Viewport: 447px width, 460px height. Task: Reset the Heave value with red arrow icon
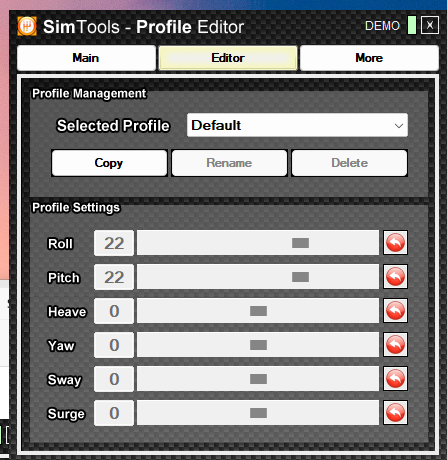(395, 311)
